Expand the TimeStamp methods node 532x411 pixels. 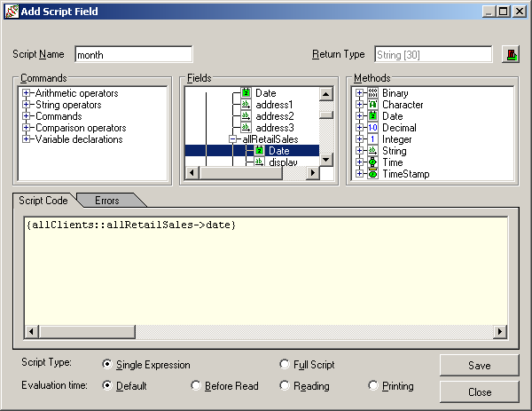coord(360,174)
